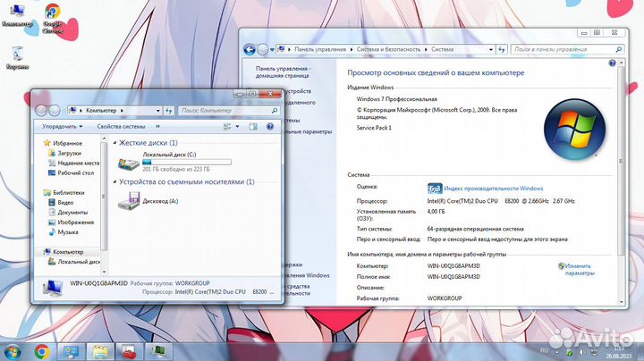Click help icon in Computer window toolbar
Viewport: 644px width, 361px height.
pos(270,126)
